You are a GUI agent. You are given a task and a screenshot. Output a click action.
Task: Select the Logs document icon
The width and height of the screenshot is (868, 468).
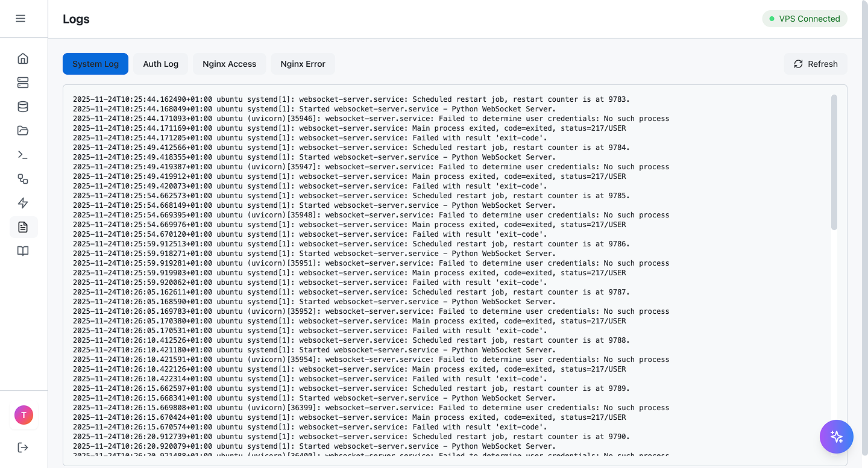tap(23, 226)
